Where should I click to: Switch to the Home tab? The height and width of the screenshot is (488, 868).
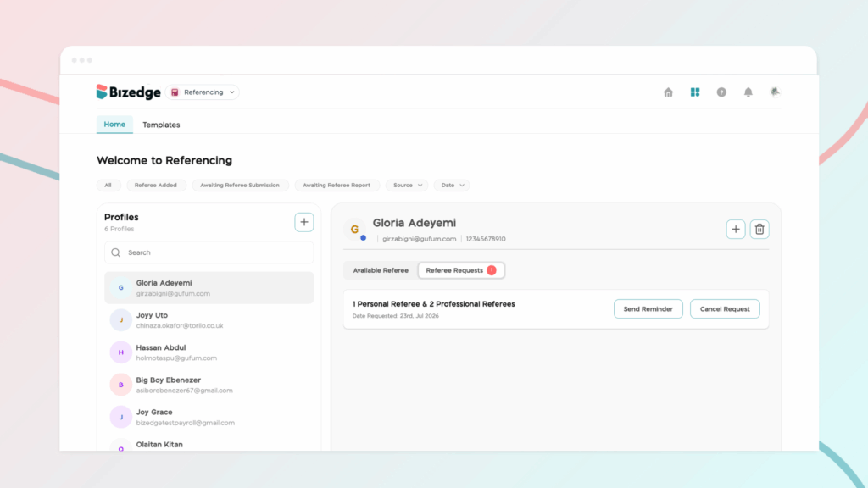point(114,125)
